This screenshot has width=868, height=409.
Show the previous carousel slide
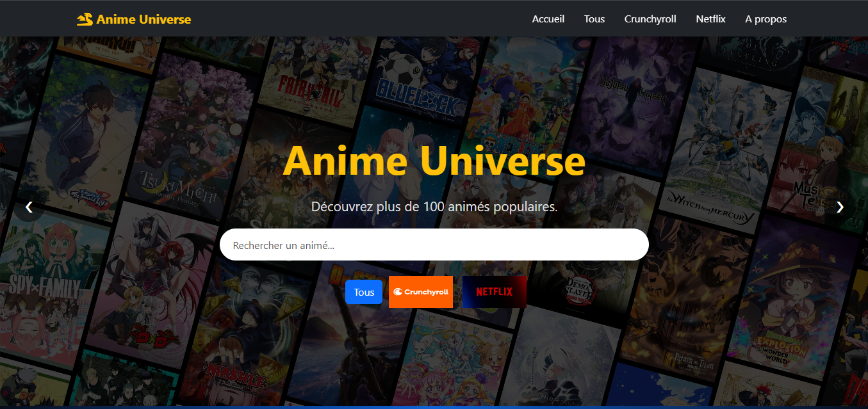pos(29,207)
